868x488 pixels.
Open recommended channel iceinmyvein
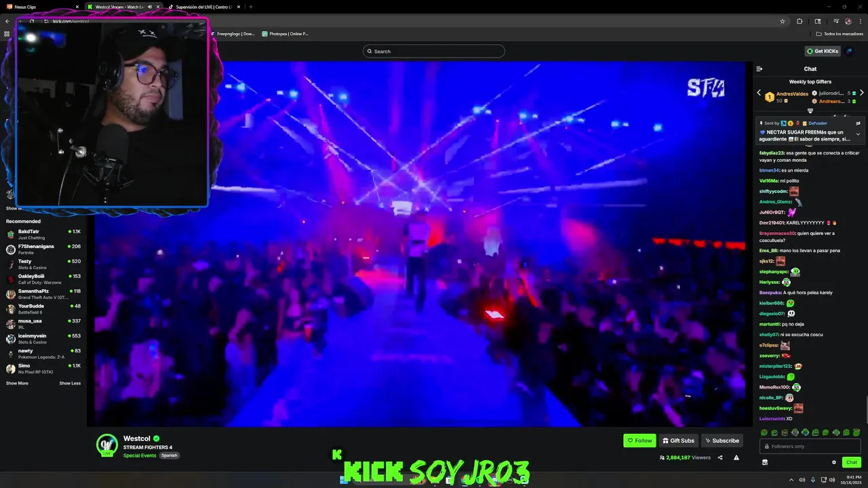(43, 339)
